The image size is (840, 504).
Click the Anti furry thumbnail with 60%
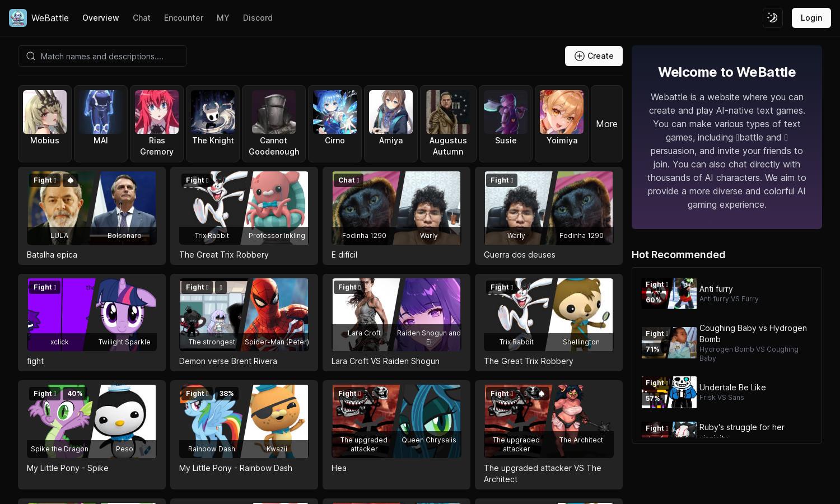669,293
